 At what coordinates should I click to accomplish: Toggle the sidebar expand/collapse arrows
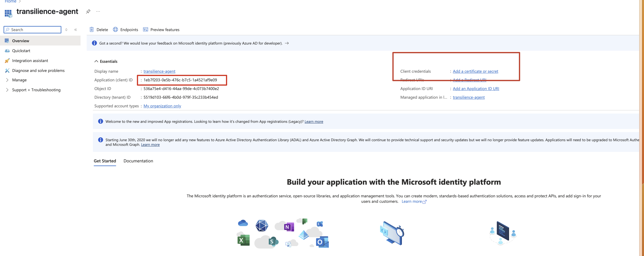tap(66, 30)
